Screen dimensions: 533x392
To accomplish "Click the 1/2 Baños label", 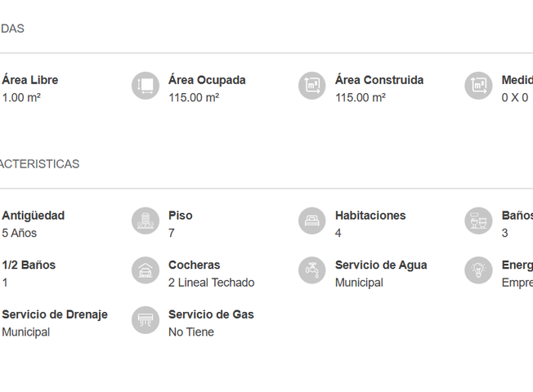I will pyautogui.click(x=29, y=265).
